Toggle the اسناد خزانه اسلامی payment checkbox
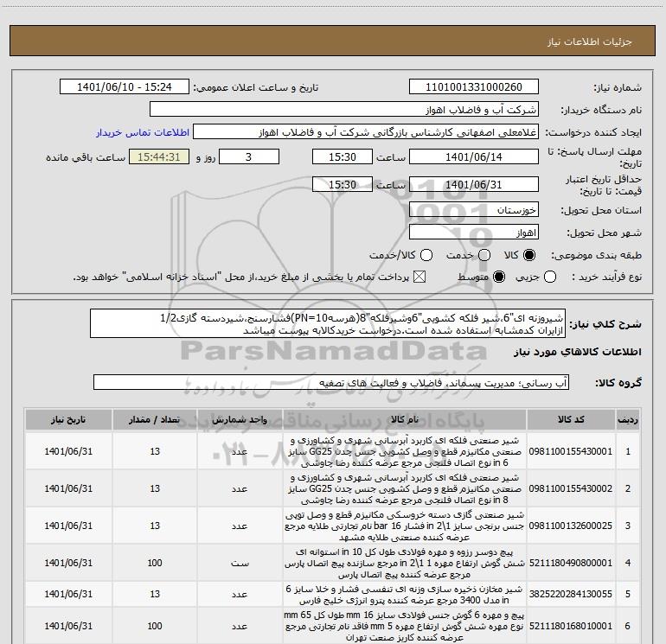 pyautogui.click(x=419, y=277)
